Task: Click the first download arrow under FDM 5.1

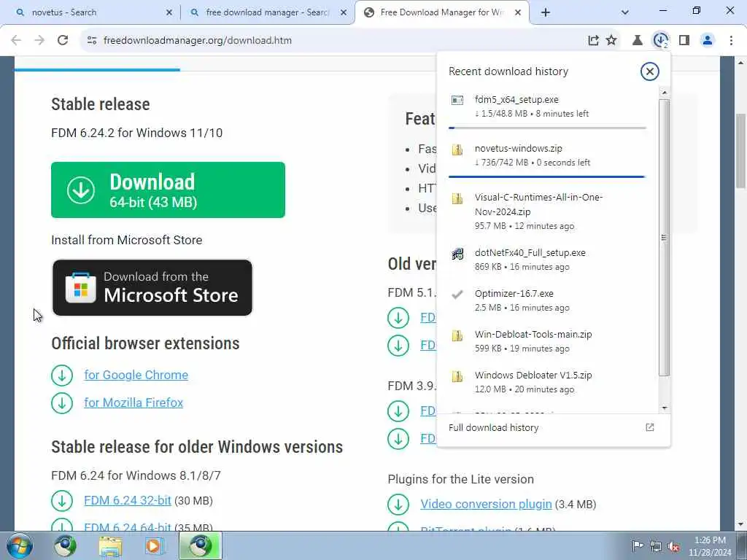Action: 398,318
